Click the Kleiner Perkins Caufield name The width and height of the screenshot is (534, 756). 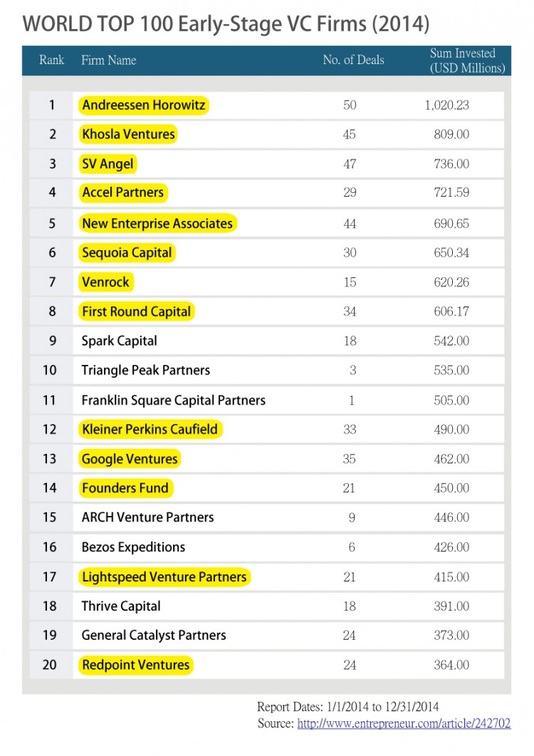pyautogui.click(x=151, y=429)
